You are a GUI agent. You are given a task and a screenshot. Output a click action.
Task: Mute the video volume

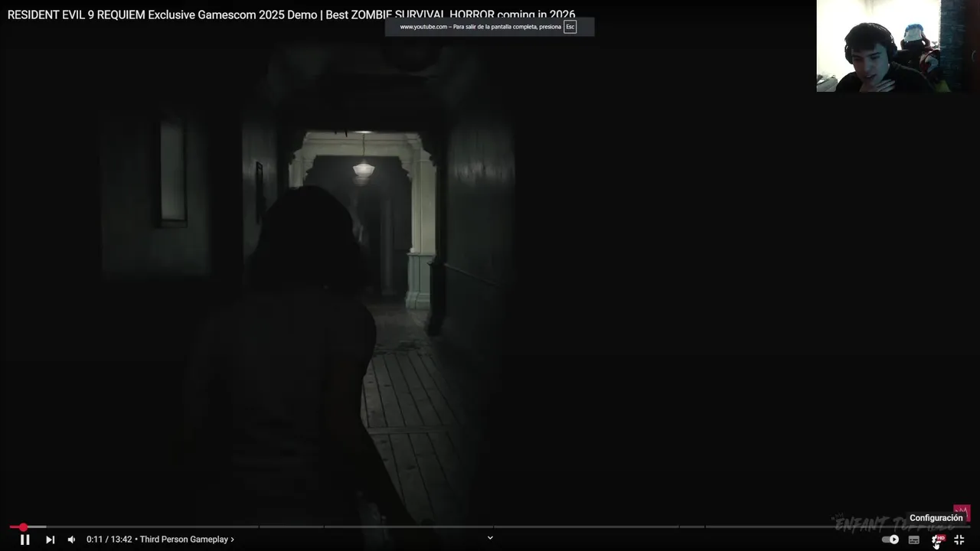click(x=71, y=540)
